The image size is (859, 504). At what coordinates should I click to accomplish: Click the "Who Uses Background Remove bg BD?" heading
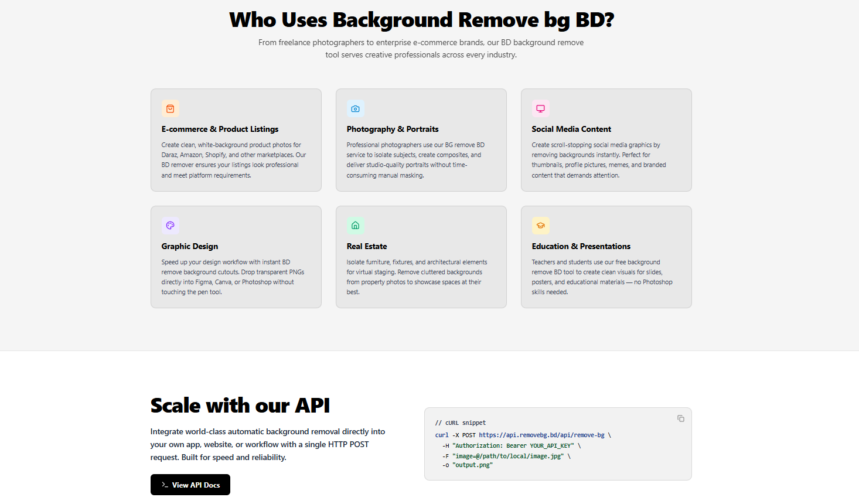(421, 20)
